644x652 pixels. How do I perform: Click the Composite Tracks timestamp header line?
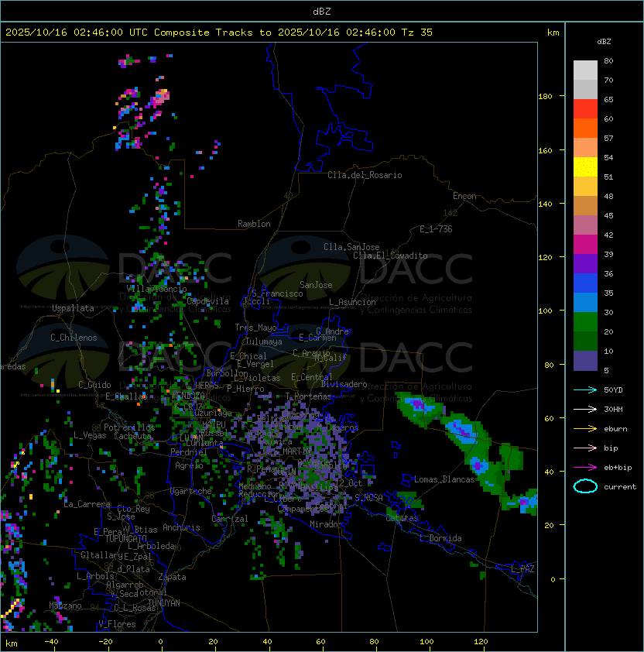(x=219, y=33)
